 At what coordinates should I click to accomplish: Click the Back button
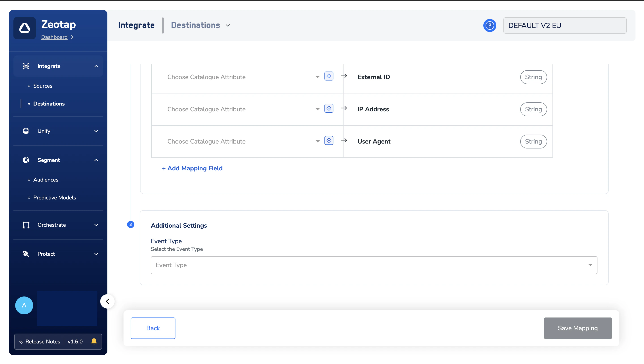[x=153, y=328]
